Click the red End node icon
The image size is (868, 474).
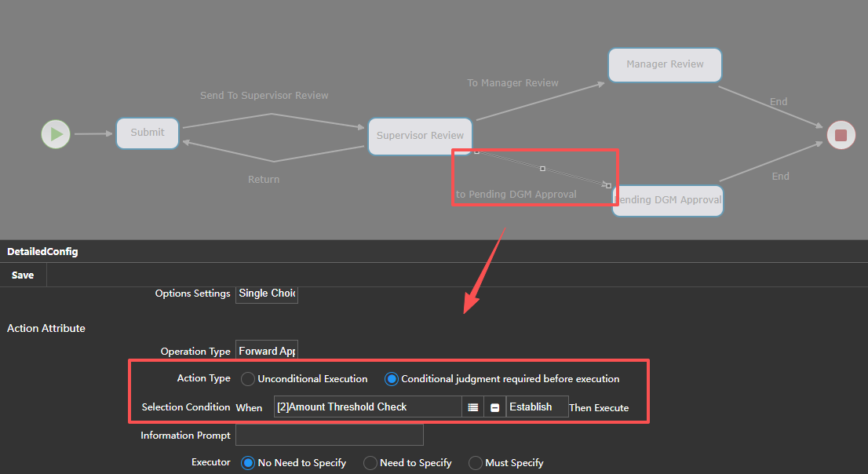click(841, 135)
